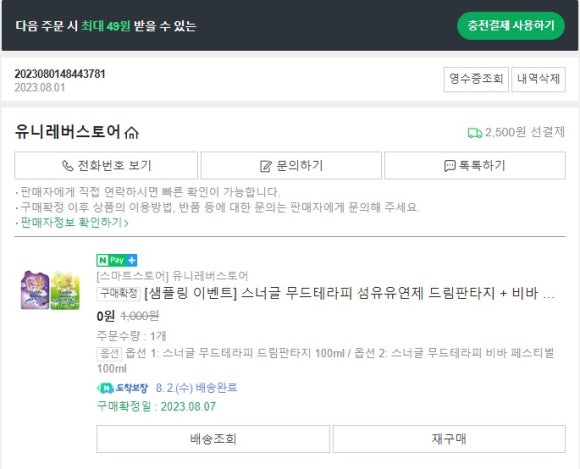
Task: Click the 옵션 label badge
Action: coord(109,354)
